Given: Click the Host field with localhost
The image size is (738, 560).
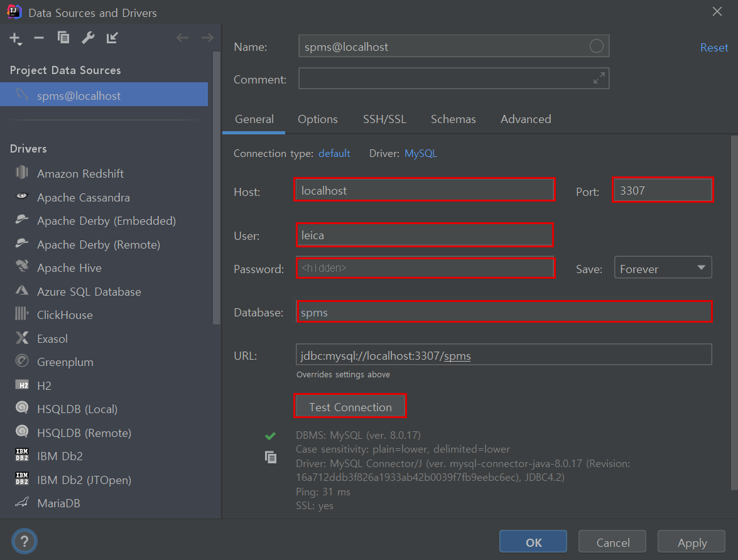Looking at the screenshot, I should 425,190.
